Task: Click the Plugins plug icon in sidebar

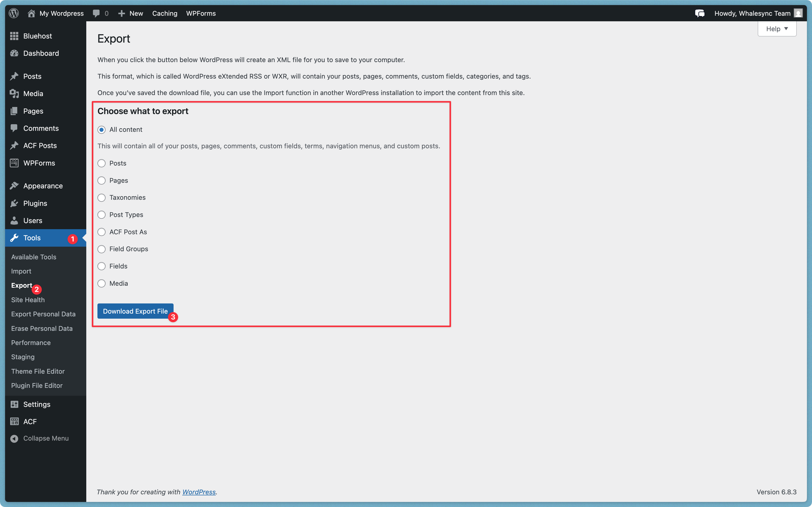Action: (x=14, y=203)
